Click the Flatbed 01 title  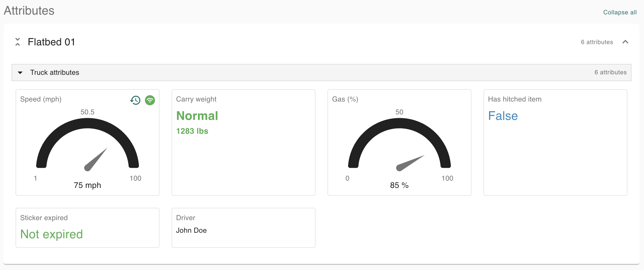51,42
